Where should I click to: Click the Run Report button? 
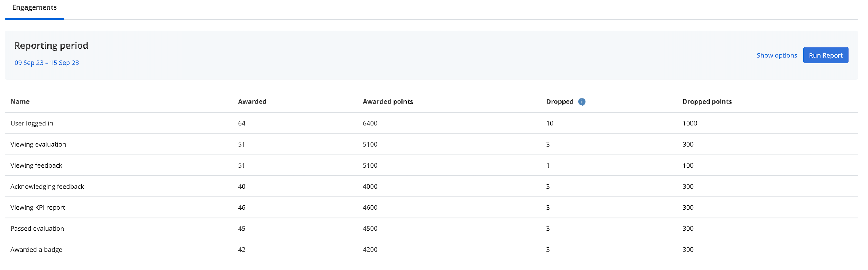pyautogui.click(x=825, y=55)
